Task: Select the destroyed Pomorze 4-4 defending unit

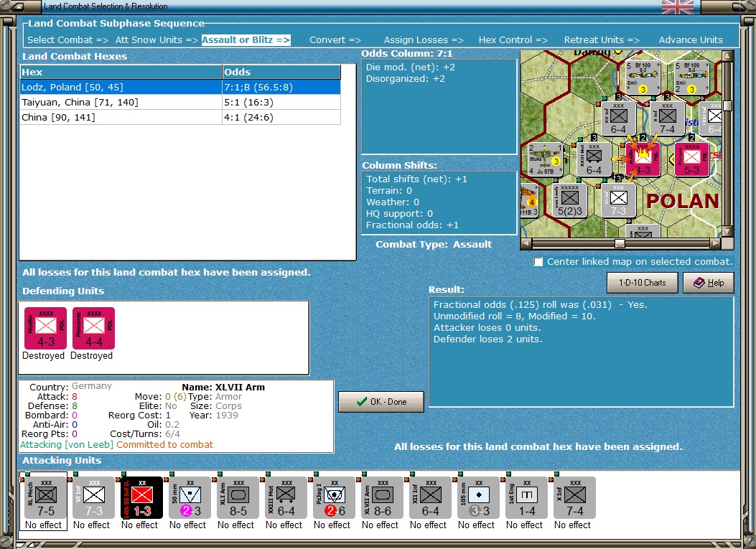Action: point(93,328)
